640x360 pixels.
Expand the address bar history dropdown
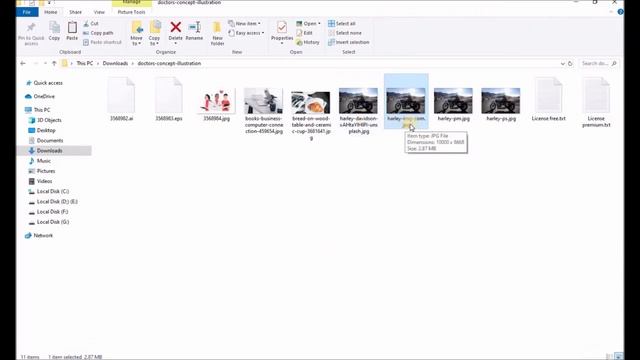click(x=562, y=64)
